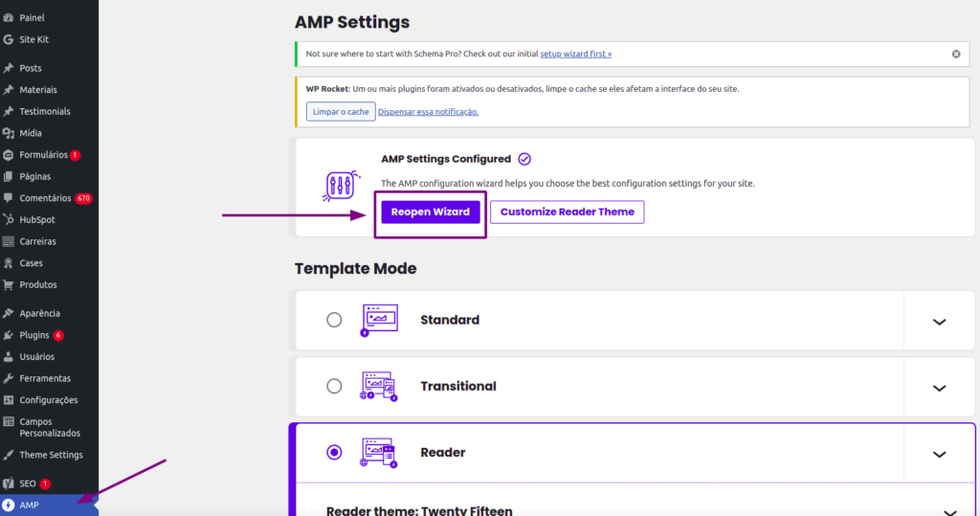
Task: Select the Reader template mode radio
Action: coord(334,453)
